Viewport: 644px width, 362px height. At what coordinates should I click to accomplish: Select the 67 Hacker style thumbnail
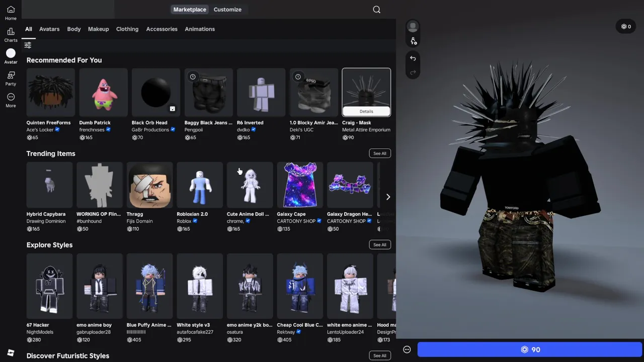(49, 286)
